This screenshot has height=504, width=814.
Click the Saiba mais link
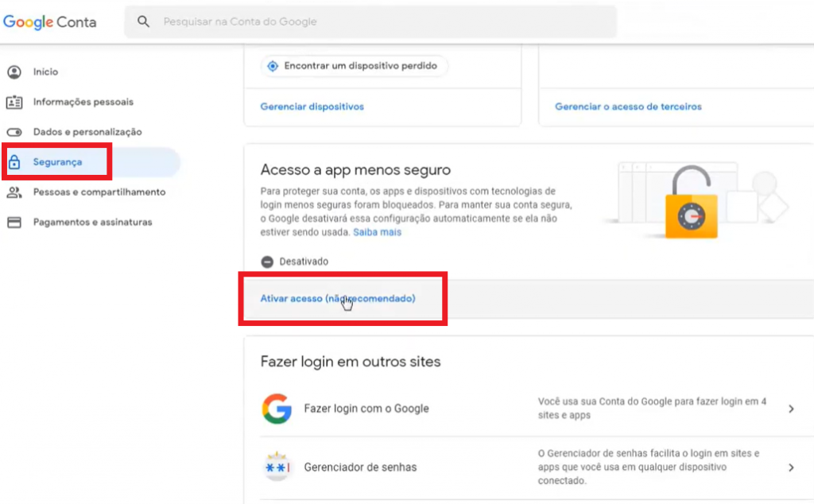(x=378, y=232)
